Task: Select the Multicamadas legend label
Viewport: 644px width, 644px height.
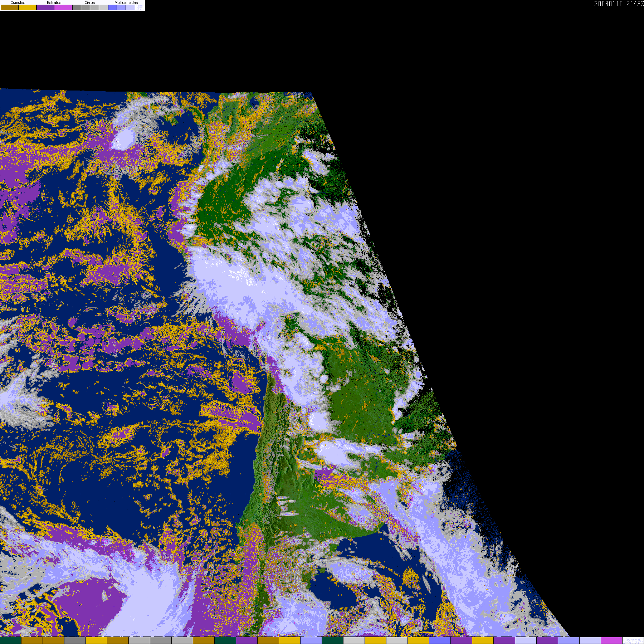Action: point(126,3)
